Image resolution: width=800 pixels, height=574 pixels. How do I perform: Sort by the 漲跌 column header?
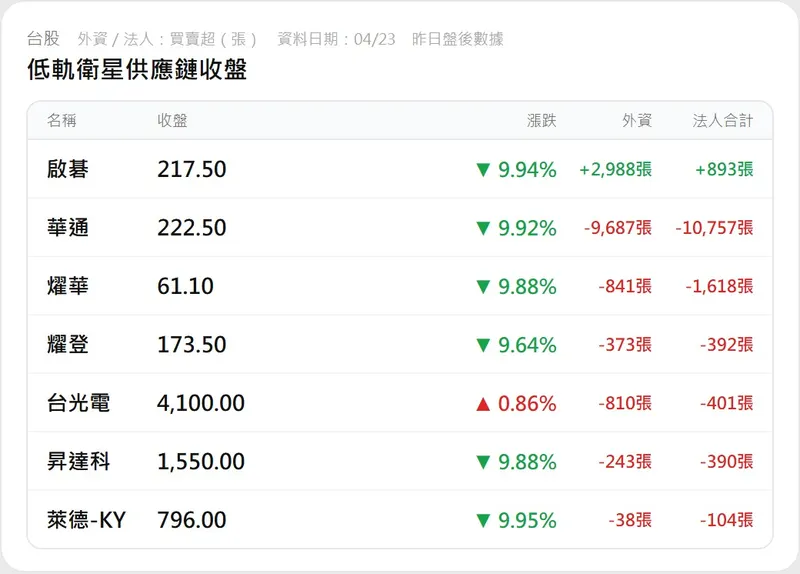click(541, 121)
